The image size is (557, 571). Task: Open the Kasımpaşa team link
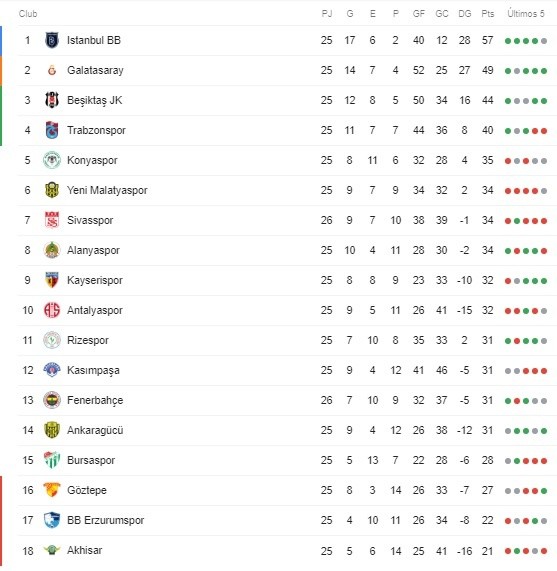(93, 370)
